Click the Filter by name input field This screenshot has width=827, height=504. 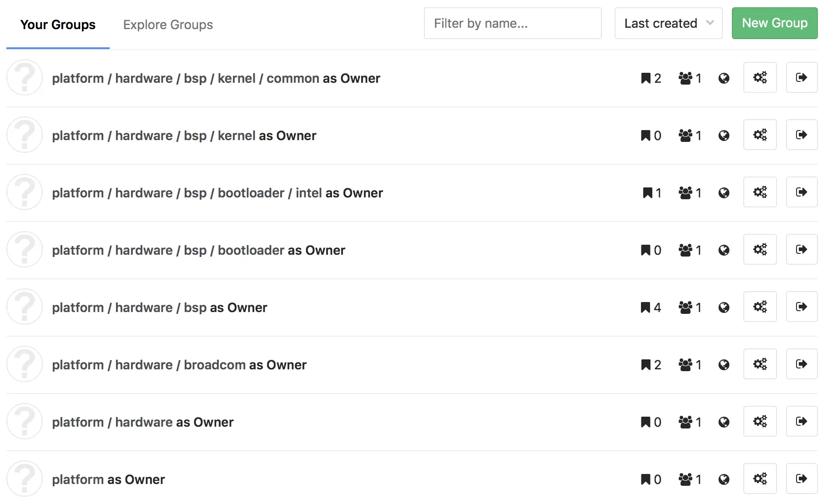point(512,23)
